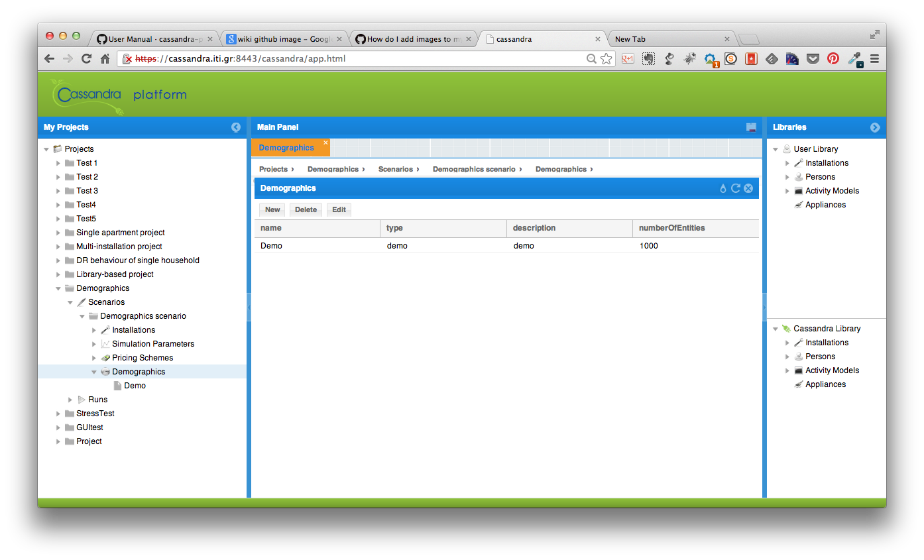Click the eyedropper extension icon

coord(854,60)
